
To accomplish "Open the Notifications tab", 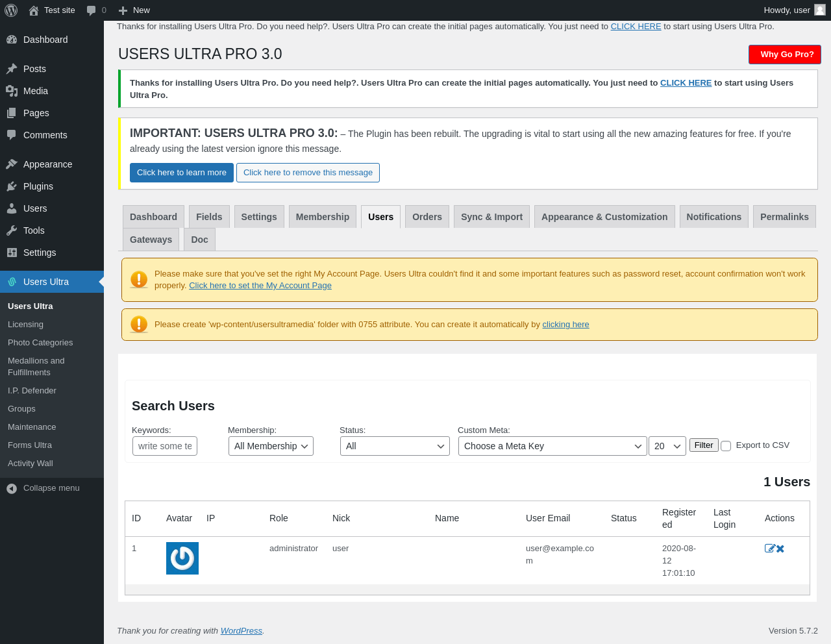I will coord(714,217).
